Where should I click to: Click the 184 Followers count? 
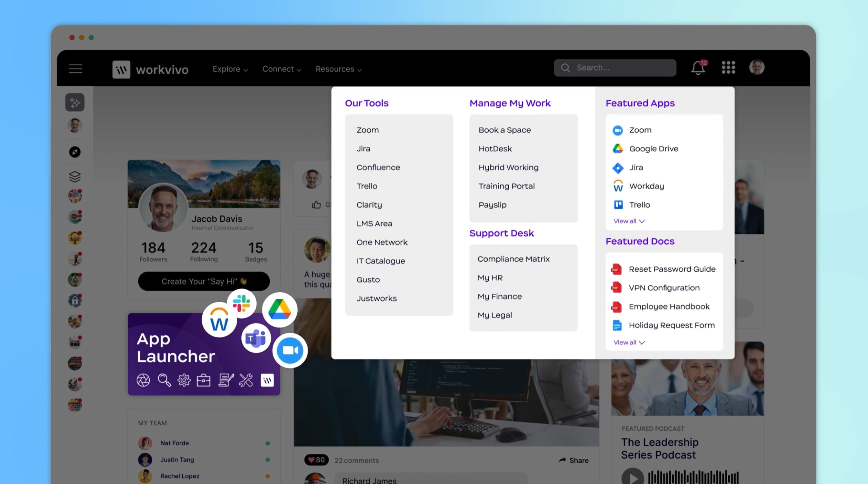[x=153, y=252]
